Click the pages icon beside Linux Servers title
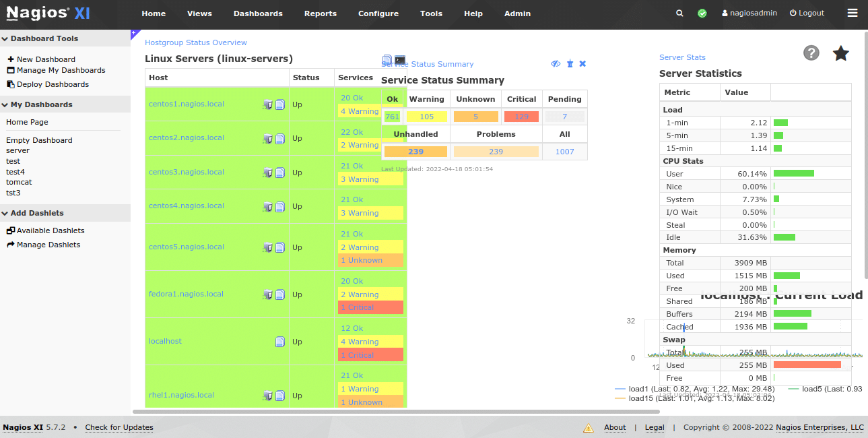Image resolution: width=868 pixels, height=438 pixels. pyautogui.click(x=387, y=60)
